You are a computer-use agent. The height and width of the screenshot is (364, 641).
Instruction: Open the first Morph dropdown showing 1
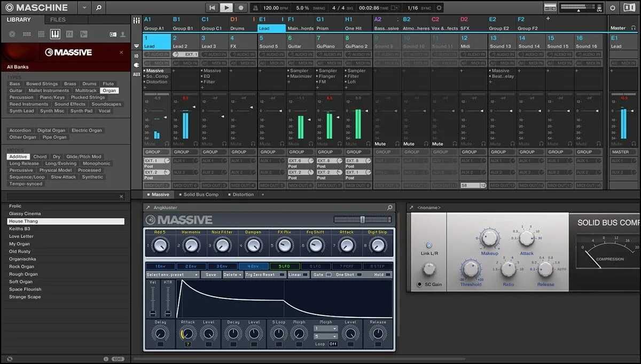point(326,329)
